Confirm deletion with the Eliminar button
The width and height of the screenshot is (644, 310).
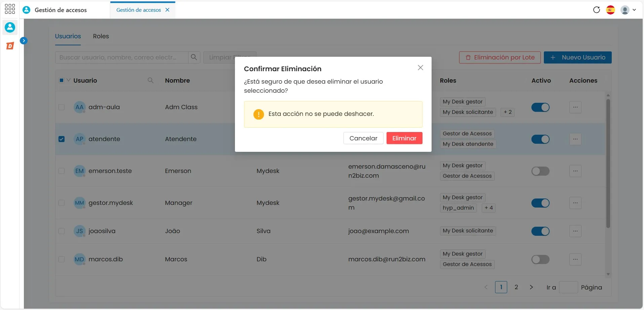tap(404, 138)
